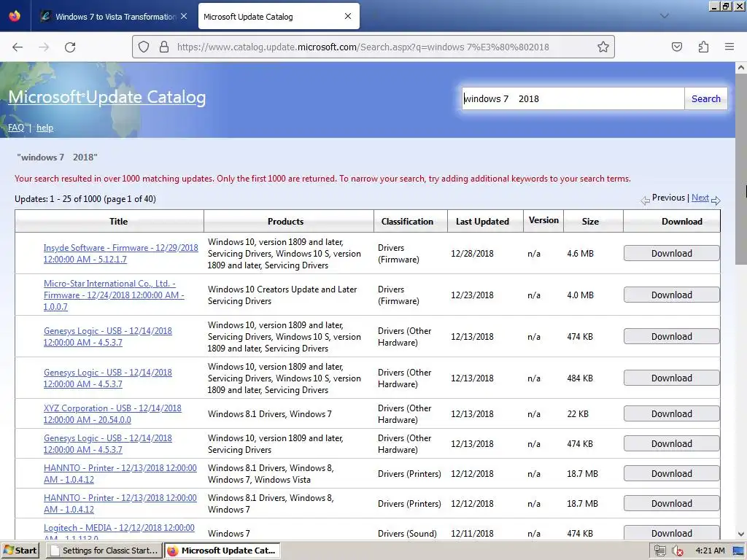Download the Insyde Software firmware update
747x560 pixels.
point(672,253)
